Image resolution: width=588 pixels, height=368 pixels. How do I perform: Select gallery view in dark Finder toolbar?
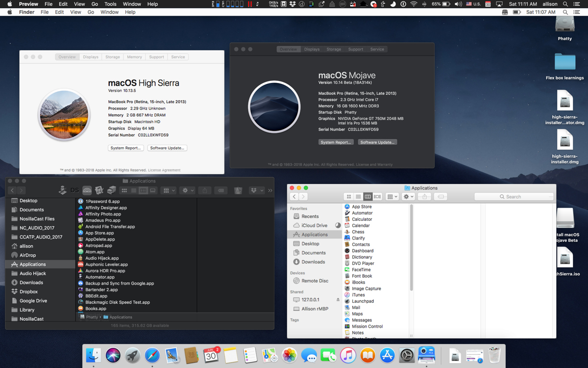click(x=153, y=190)
